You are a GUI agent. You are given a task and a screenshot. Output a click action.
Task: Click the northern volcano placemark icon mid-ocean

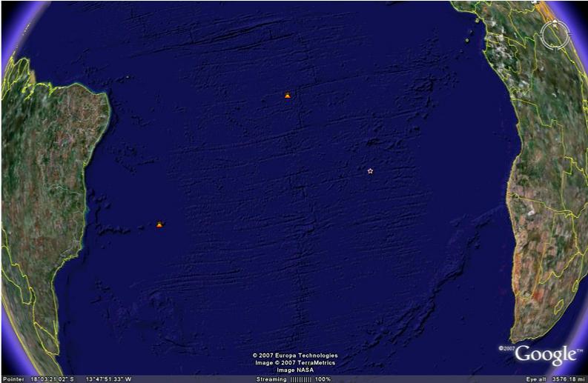click(288, 96)
